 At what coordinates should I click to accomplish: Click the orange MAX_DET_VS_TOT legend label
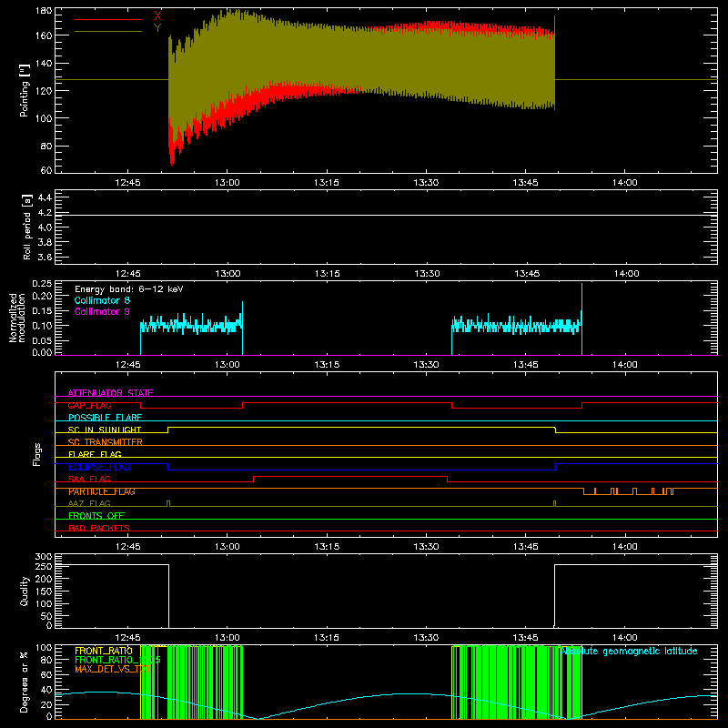click(x=113, y=670)
